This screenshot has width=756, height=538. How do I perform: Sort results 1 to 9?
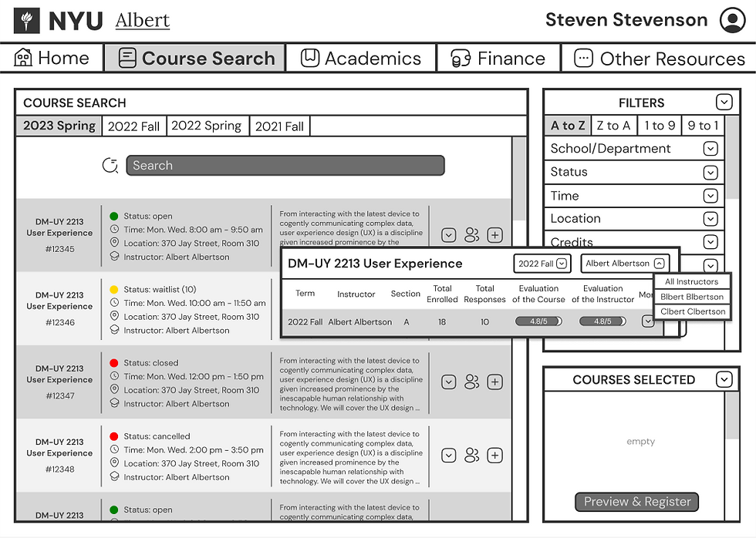[x=659, y=126]
